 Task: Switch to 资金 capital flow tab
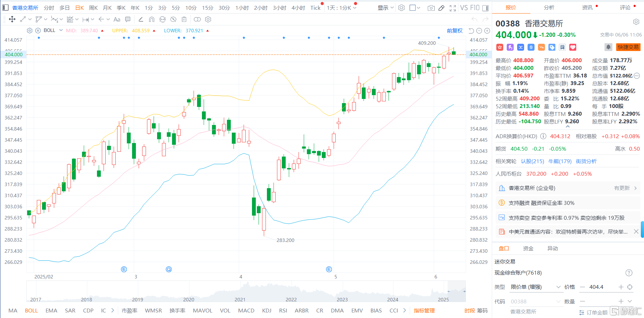(528, 248)
